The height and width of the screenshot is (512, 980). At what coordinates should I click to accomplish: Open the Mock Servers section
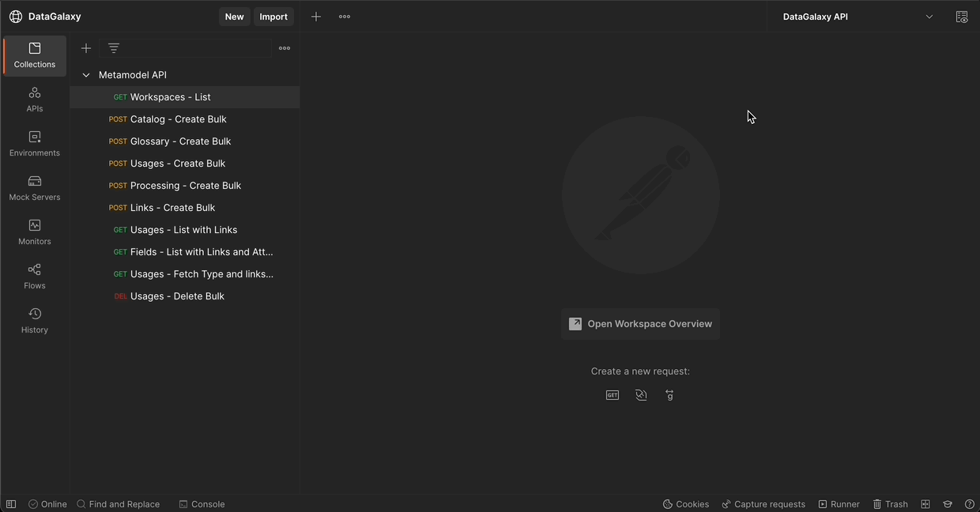point(34,186)
